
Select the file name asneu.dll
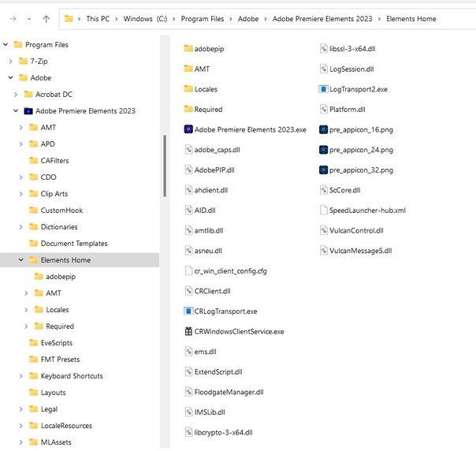point(208,251)
